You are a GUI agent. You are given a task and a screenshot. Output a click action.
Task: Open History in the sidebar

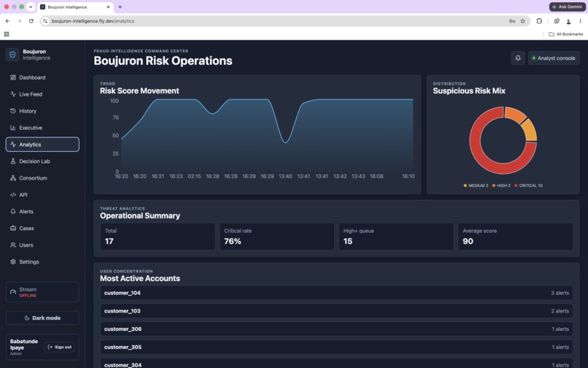(x=42, y=111)
